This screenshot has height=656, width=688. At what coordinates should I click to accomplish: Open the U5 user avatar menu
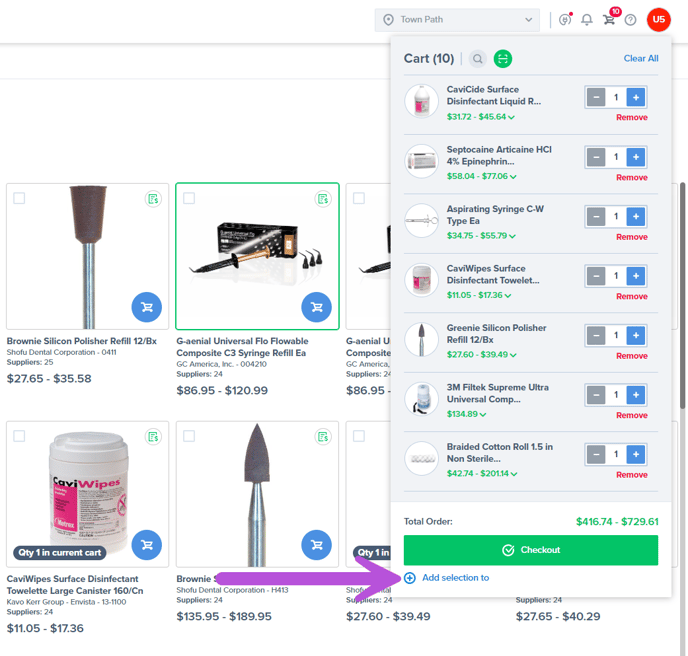pyautogui.click(x=659, y=20)
